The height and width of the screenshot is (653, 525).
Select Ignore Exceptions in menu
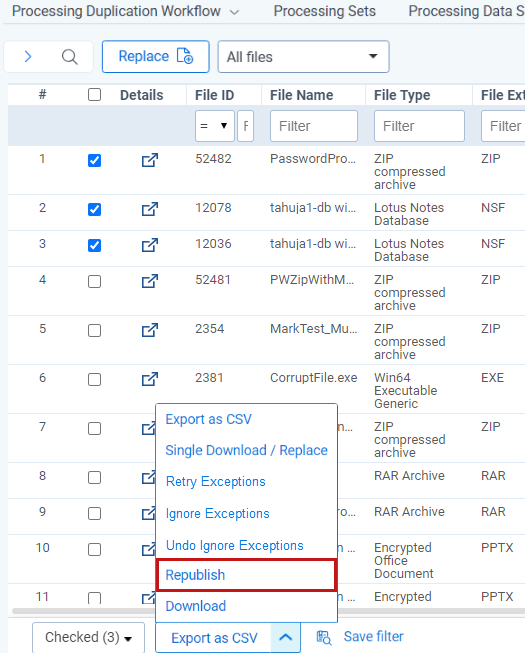pos(217,513)
